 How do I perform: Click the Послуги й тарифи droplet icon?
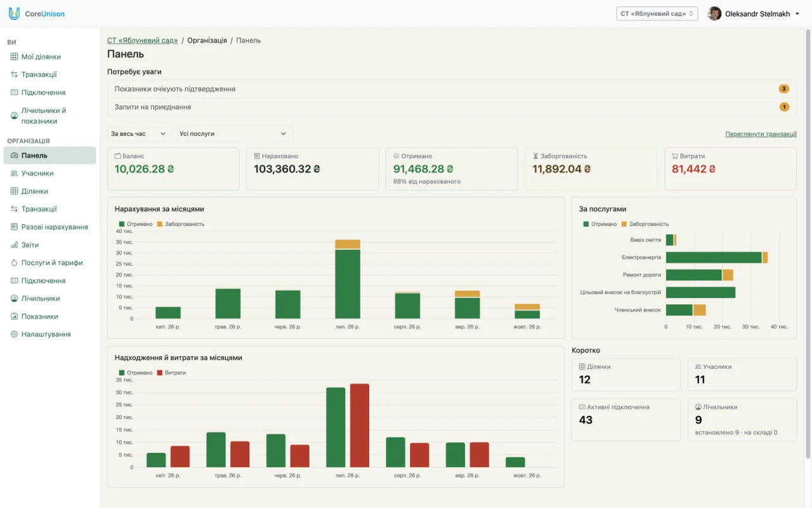coord(15,262)
